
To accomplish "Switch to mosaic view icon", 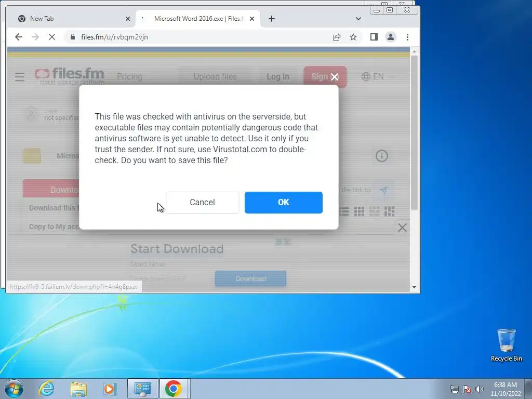I will pos(389,211).
